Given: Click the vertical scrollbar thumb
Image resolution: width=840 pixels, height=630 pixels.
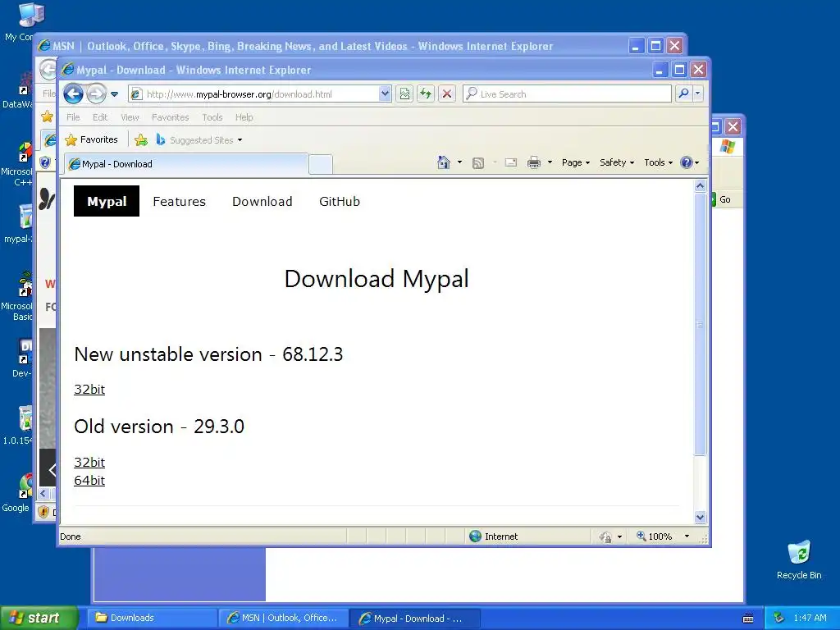Looking at the screenshot, I should click(x=700, y=324).
